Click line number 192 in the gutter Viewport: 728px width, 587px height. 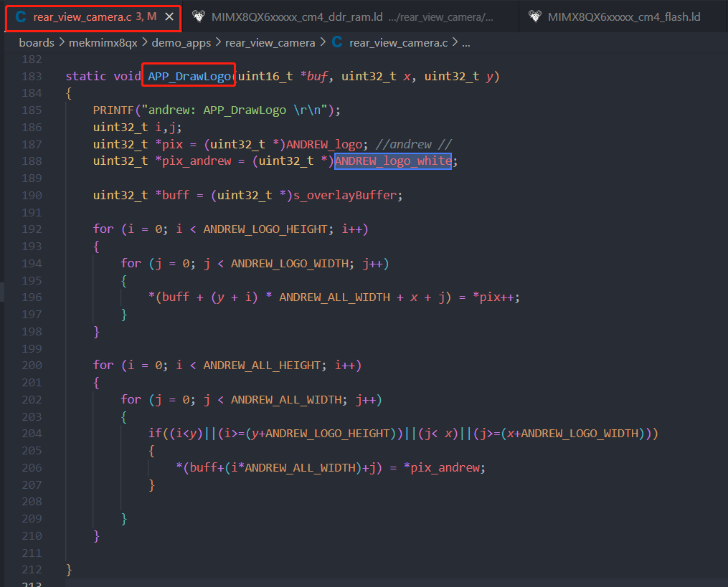(32, 229)
